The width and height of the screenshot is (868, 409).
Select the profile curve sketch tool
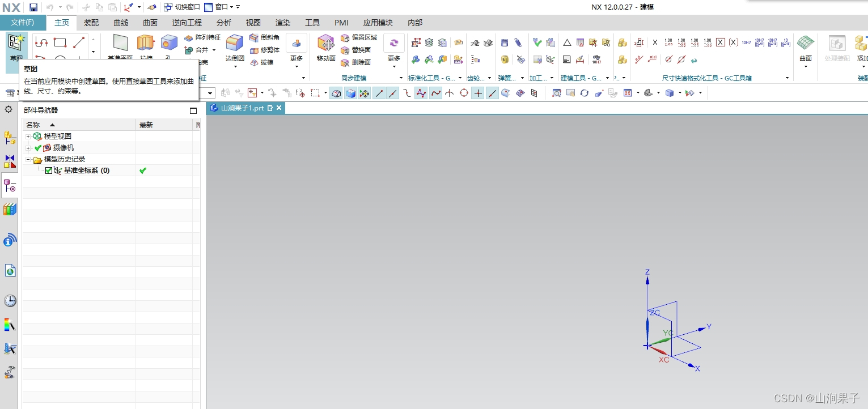pos(41,42)
